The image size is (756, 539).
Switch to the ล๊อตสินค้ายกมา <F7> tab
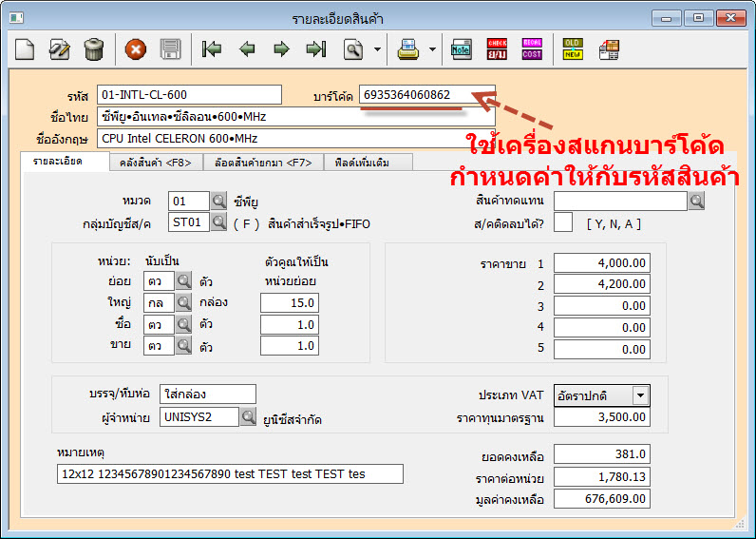[x=263, y=163]
